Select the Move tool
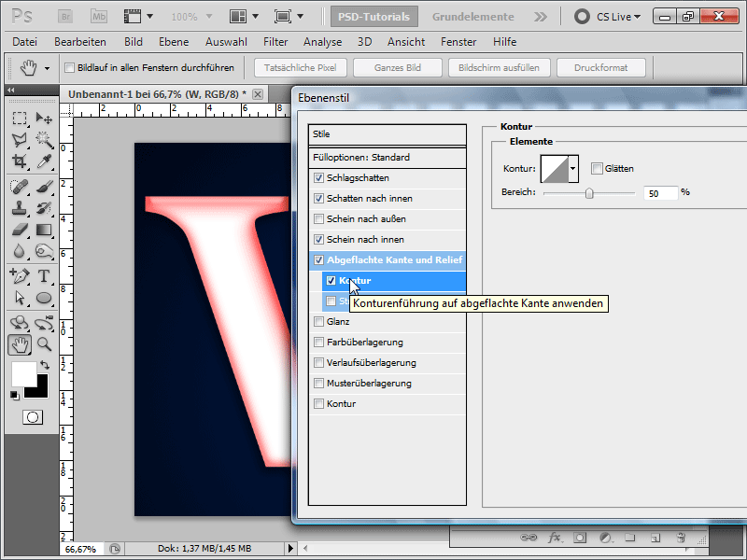This screenshot has width=747, height=560. (44, 118)
